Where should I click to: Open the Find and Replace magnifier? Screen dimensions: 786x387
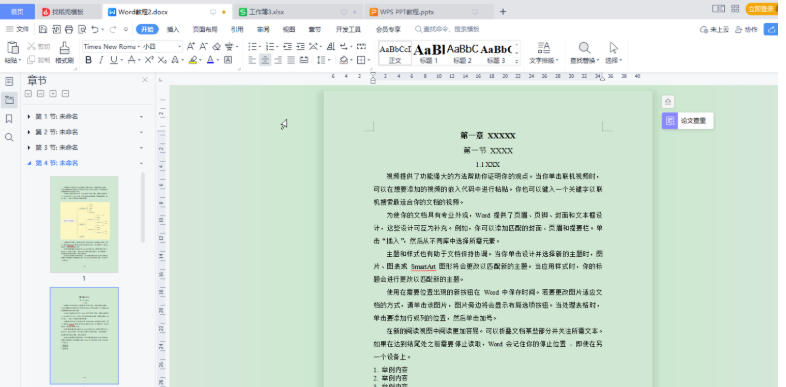(x=584, y=48)
